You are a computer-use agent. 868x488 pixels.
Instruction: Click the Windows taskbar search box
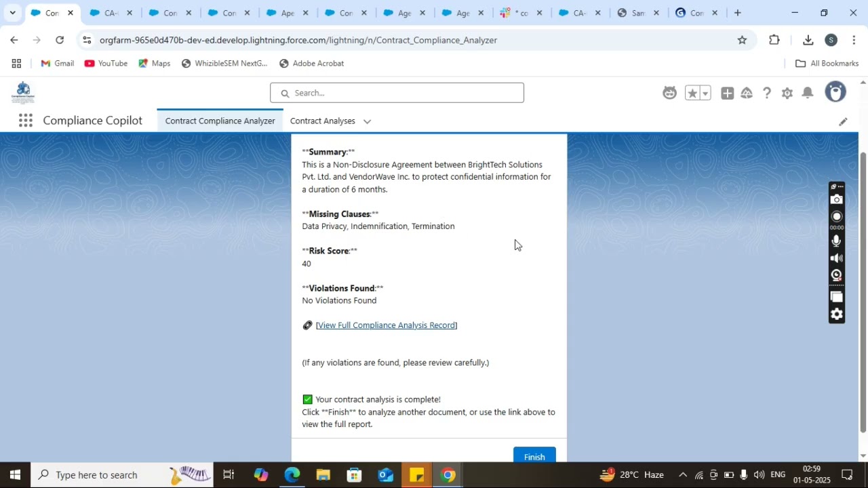[x=122, y=475]
